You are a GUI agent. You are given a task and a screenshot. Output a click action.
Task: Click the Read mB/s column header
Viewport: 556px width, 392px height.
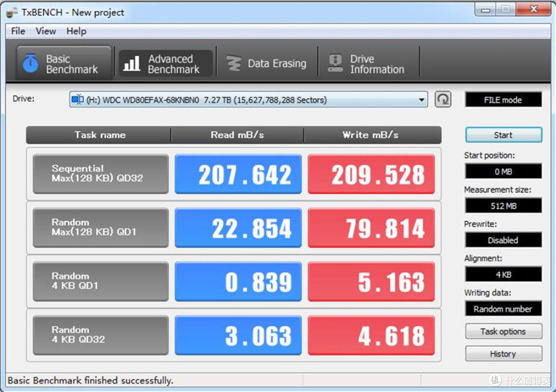237,135
